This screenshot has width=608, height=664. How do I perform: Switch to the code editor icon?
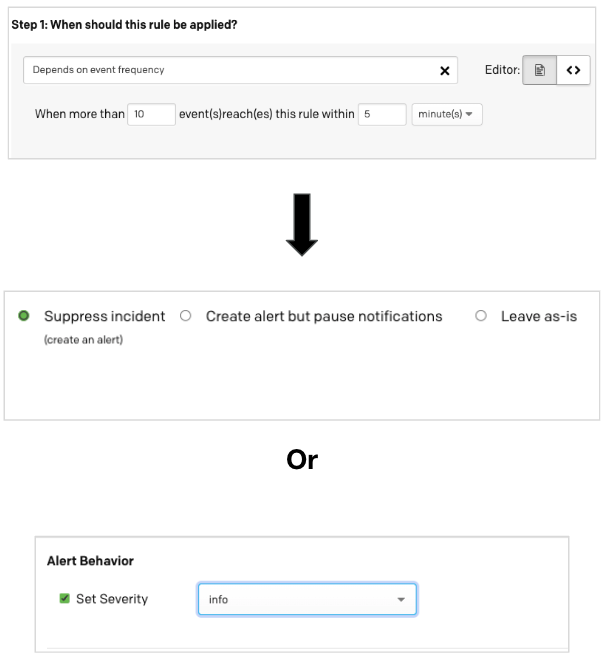[x=573, y=70]
